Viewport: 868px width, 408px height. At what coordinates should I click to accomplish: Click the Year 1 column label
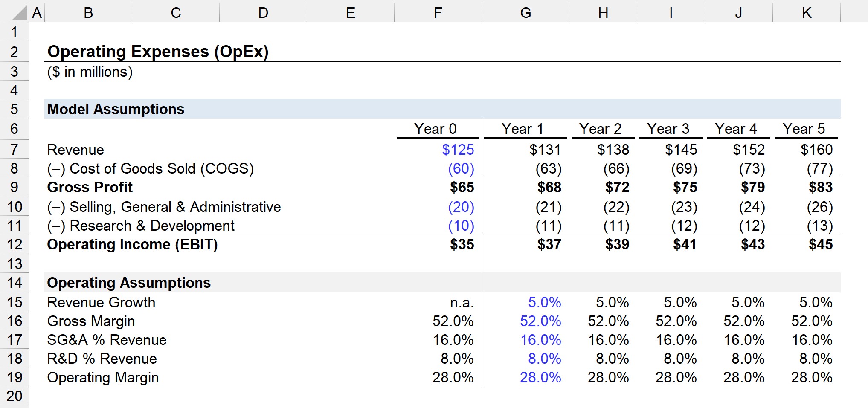523,129
